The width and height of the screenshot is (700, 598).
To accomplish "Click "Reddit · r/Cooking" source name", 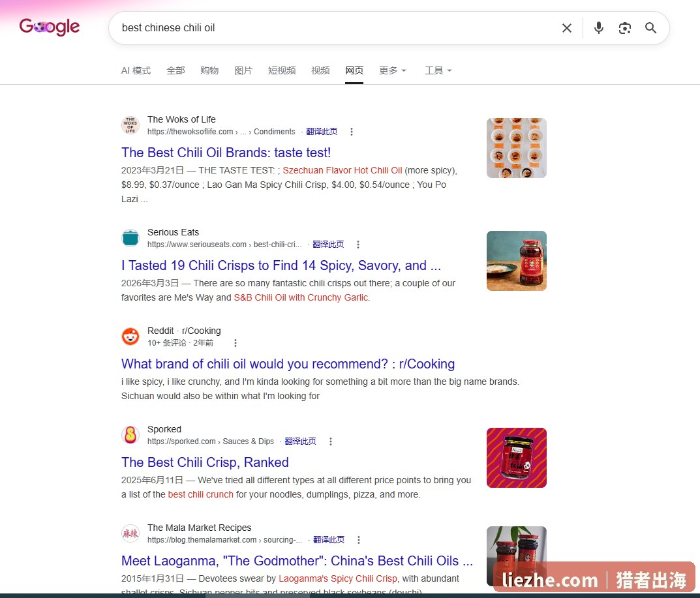I will point(184,331).
